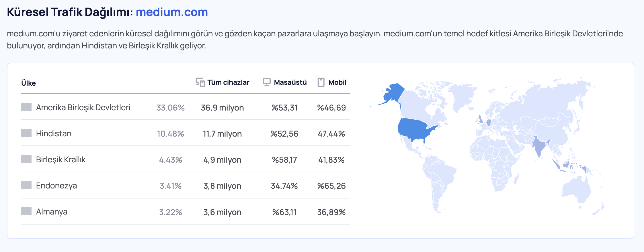Click the 3,8 milyon visits value
The height and width of the screenshot is (252, 644).
pos(223,186)
